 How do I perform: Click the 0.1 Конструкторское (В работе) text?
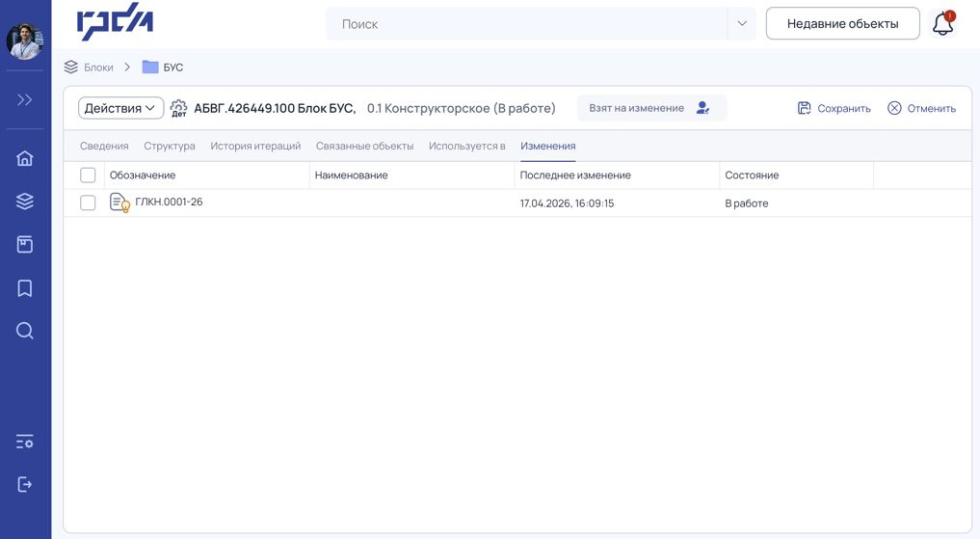[462, 108]
